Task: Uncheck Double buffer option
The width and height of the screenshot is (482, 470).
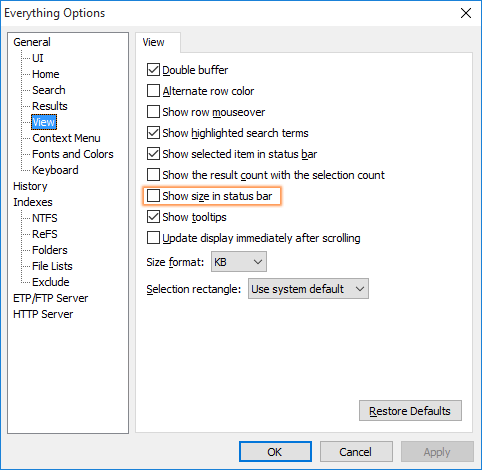Action: pos(153,70)
